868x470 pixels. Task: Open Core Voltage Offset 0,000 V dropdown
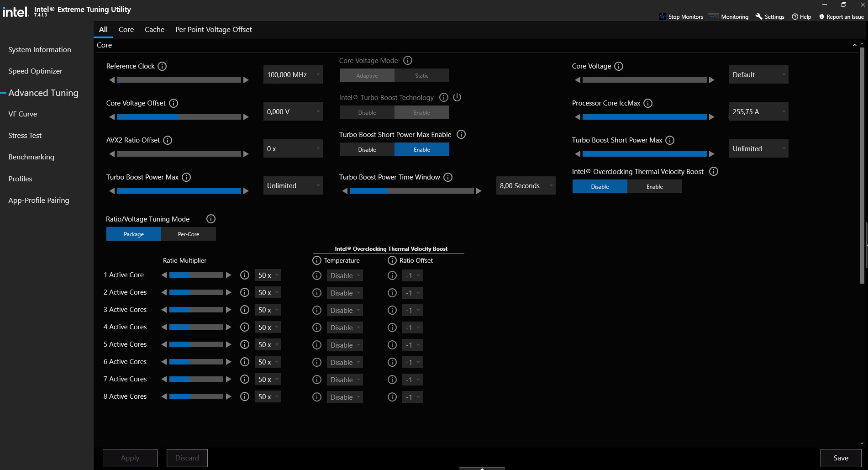[293, 112]
